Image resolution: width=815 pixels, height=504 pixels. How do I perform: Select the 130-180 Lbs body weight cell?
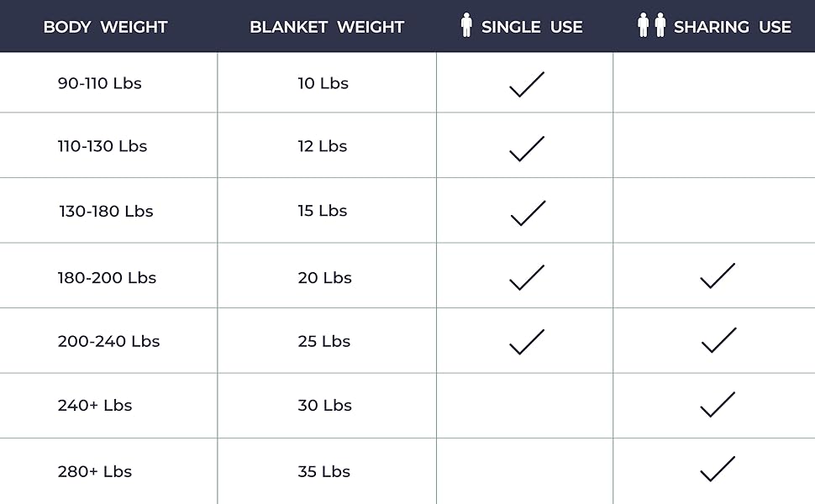[x=106, y=211]
